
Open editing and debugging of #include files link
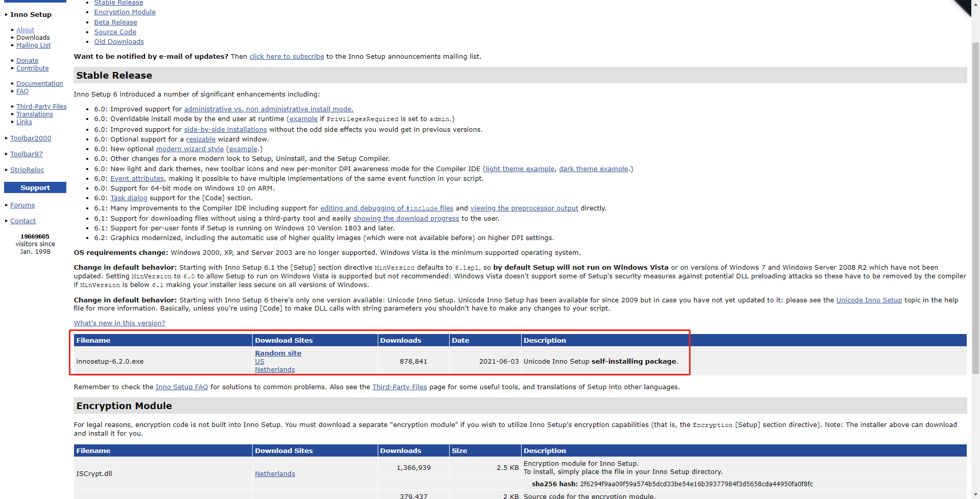(387, 208)
